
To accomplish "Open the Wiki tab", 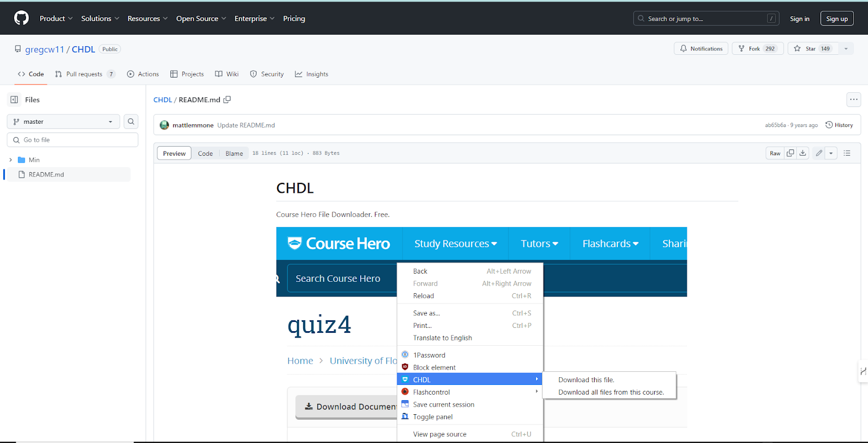I will pyautogui.click(x=227, y=74).
